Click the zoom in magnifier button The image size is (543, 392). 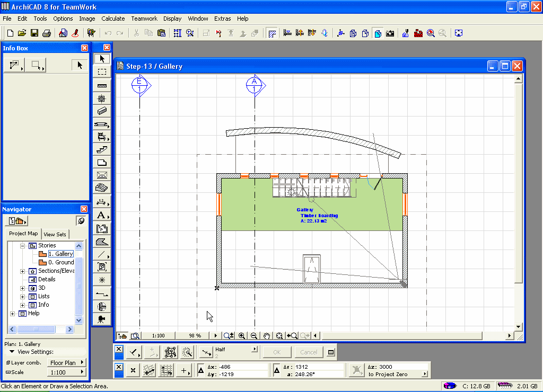(242, 335)
